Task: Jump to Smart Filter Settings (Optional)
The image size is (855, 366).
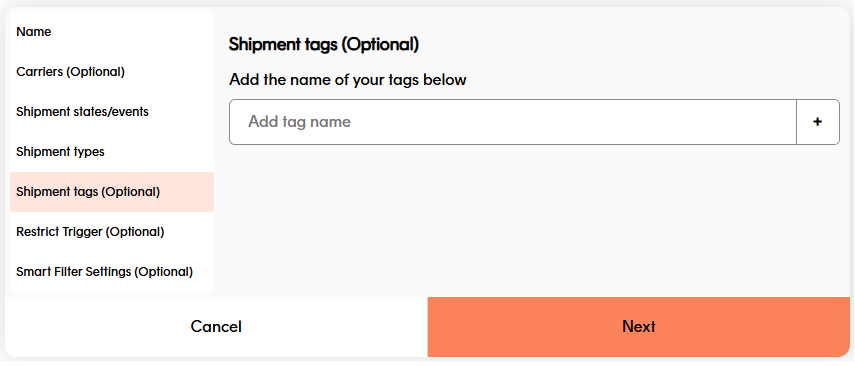Action: click(x=112, y=272)
